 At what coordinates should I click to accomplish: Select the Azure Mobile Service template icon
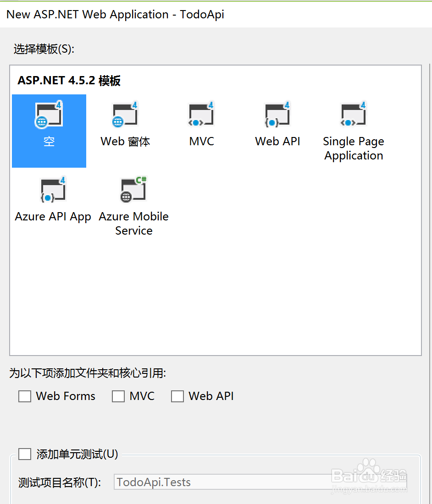(133, 190)
